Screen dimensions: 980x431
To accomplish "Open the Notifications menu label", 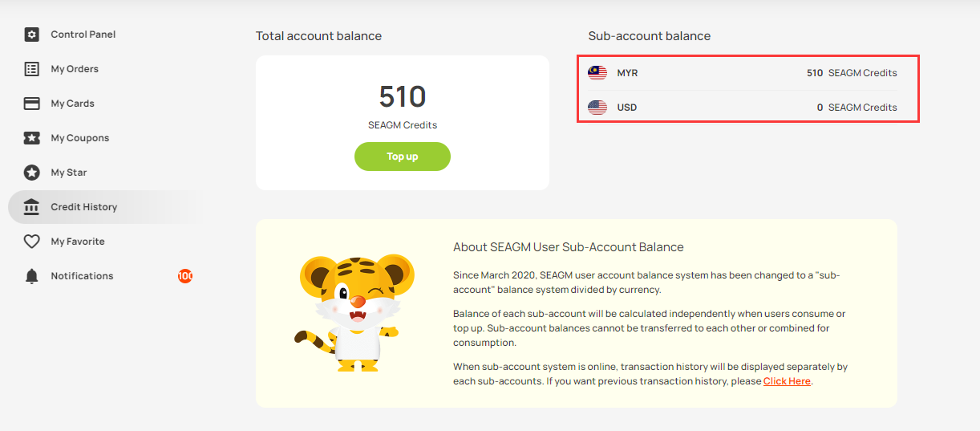I will pyautogui.click(x=83, y=276).
